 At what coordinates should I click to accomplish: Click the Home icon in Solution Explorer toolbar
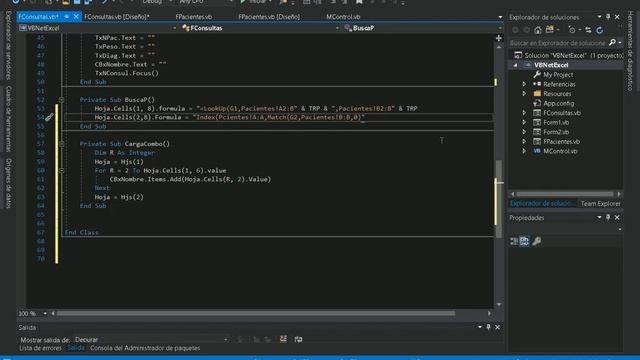pyautogui.click(x=538, y=30)
